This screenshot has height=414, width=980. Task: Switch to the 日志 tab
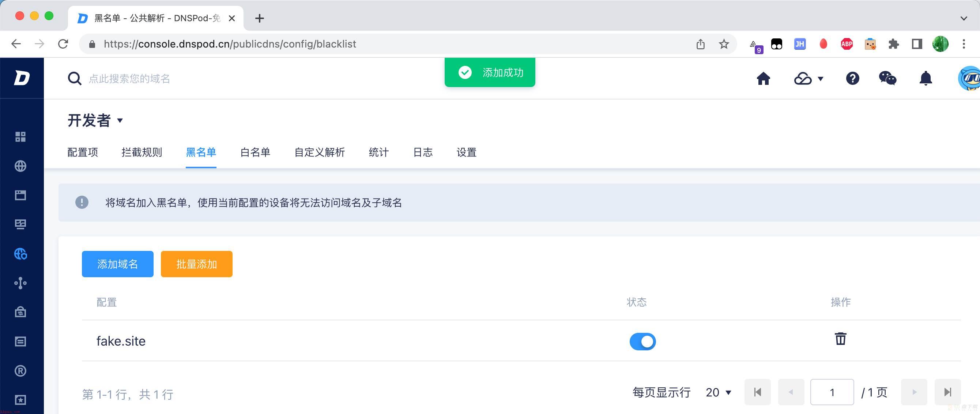coord(423,152)
